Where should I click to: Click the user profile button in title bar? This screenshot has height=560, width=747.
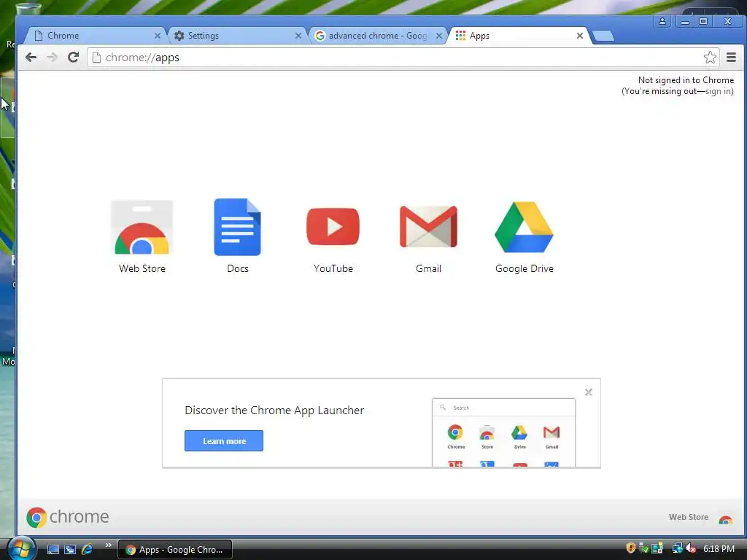click(662, 21)
